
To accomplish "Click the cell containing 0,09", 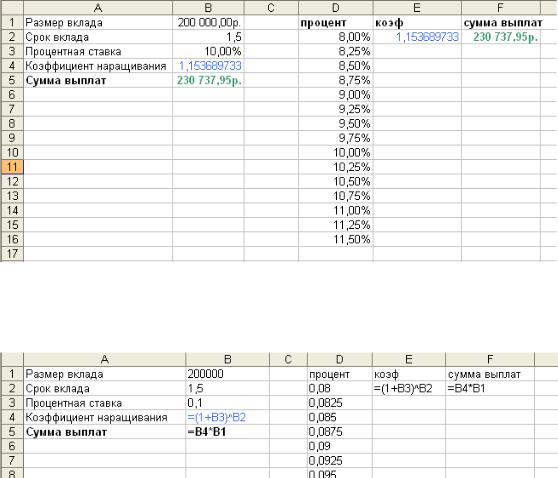I will pyautogui.click(x=339, y=446).
